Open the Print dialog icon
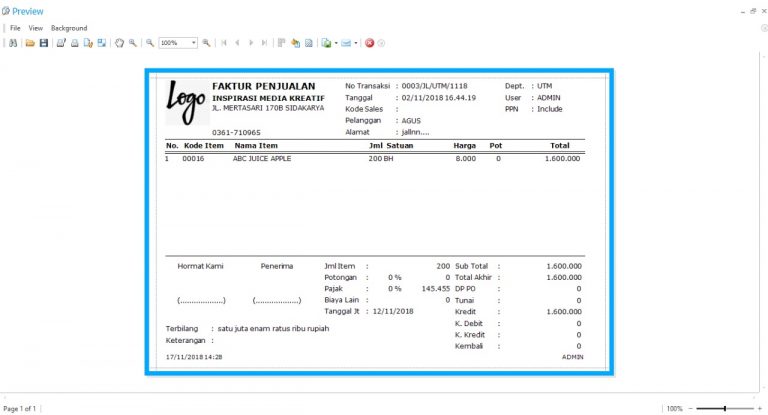The width and height of the screenshot is (768, 415). [x=61, y=43]
